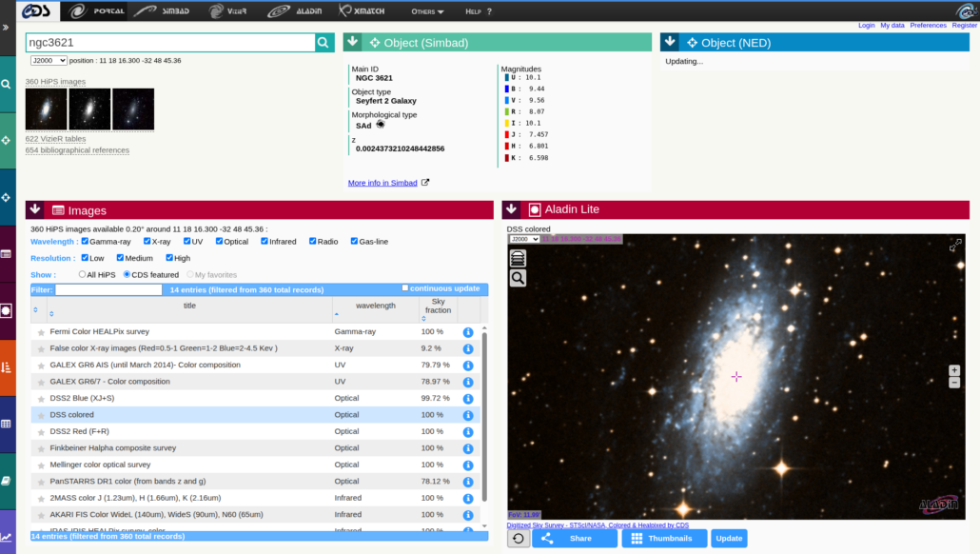The height and width of the screenshot is (554, 980).
Task: Collapse the Images panel with its arrow
Action: click(x=34, y=209)
